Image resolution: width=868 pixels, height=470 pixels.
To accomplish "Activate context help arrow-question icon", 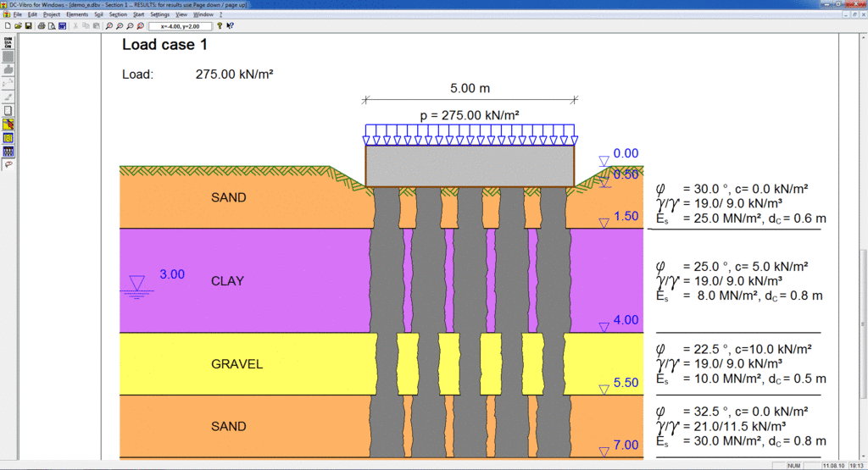I will pyautogui.click(x=231, y=26).
